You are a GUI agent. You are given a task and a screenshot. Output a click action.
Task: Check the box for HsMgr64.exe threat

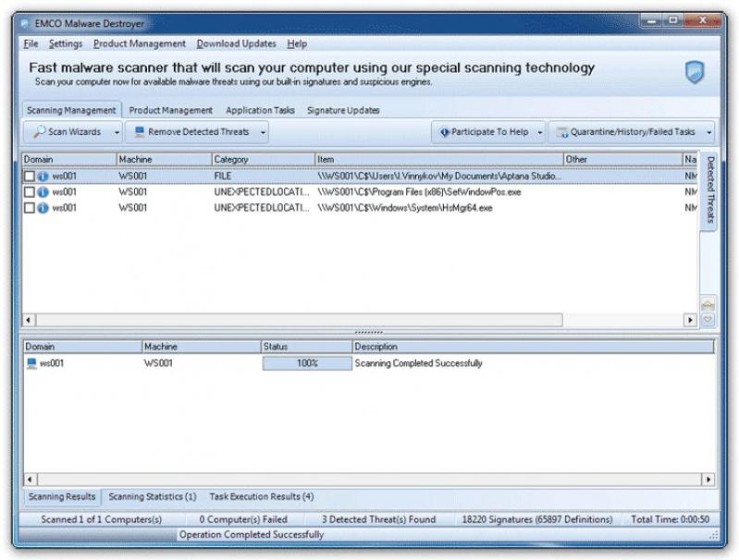[x=30, y=208]
